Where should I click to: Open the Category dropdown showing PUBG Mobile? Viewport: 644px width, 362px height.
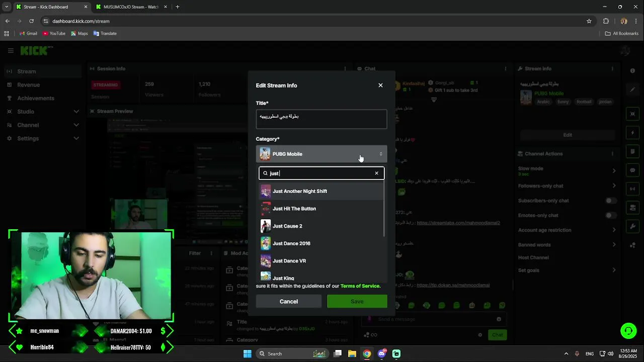click(321, 154)
